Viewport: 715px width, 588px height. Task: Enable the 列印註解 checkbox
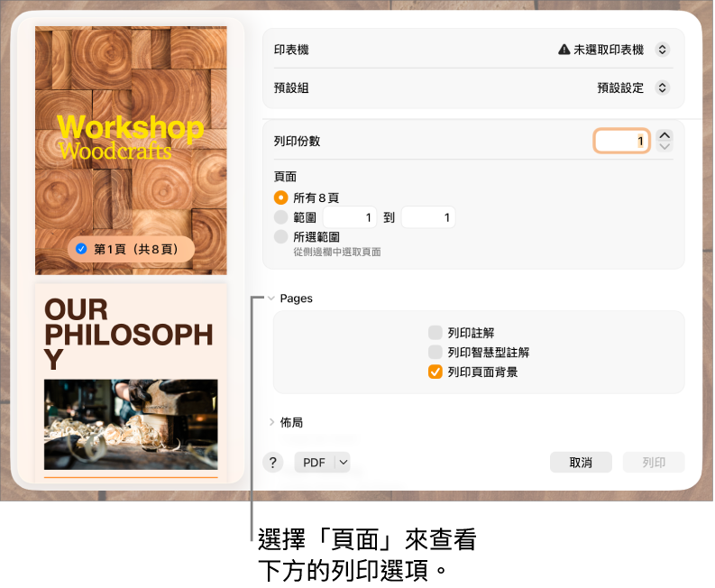pos(435,333)
